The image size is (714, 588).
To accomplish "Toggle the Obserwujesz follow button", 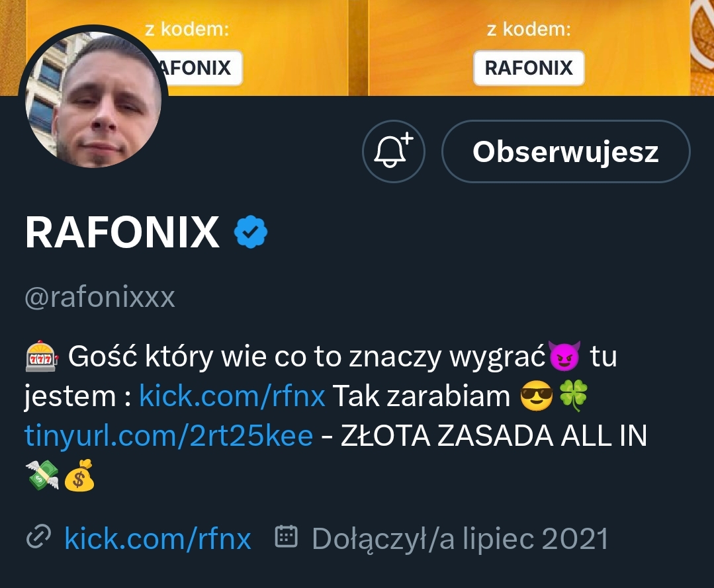I will [565, 151].
